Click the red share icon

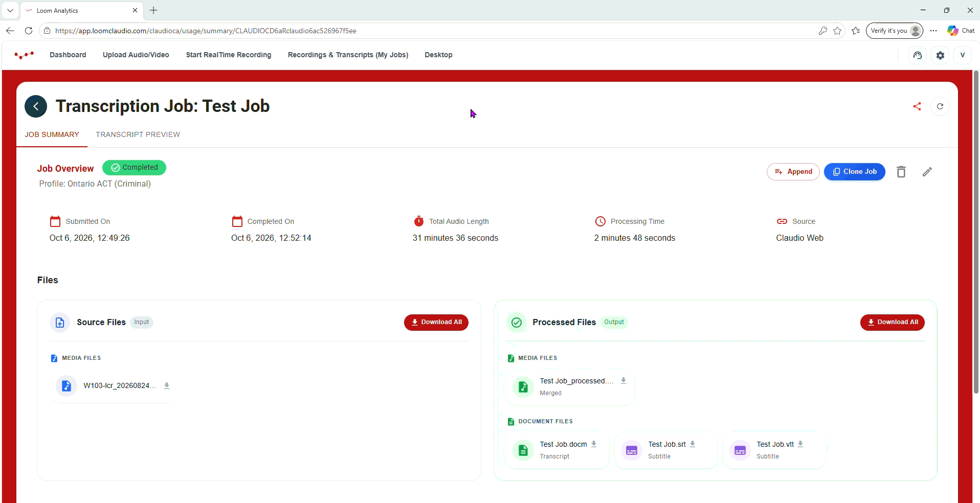pyautogui.click(x=917, y=106)
